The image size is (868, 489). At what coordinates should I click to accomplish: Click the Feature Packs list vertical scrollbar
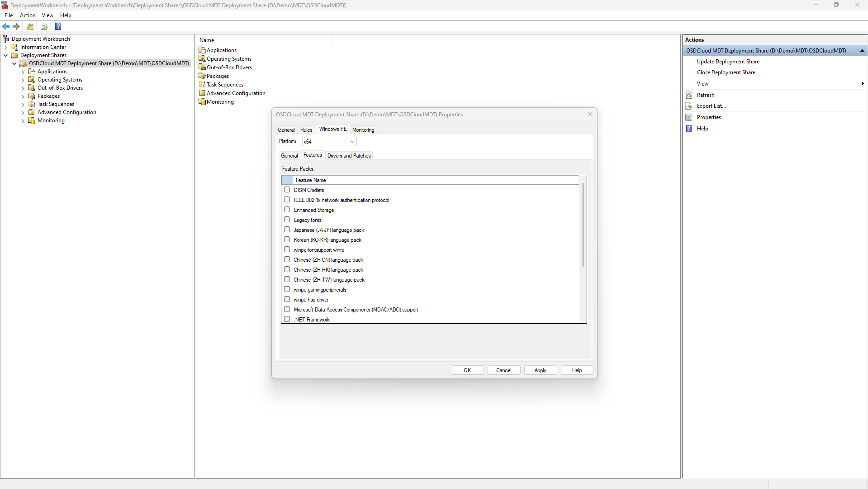[x=583, y=226]
